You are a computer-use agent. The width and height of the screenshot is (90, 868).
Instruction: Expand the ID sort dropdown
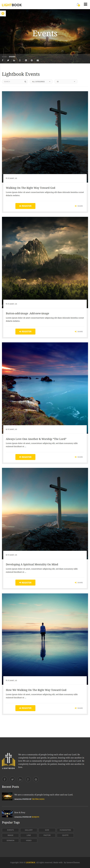click(66, 82)
